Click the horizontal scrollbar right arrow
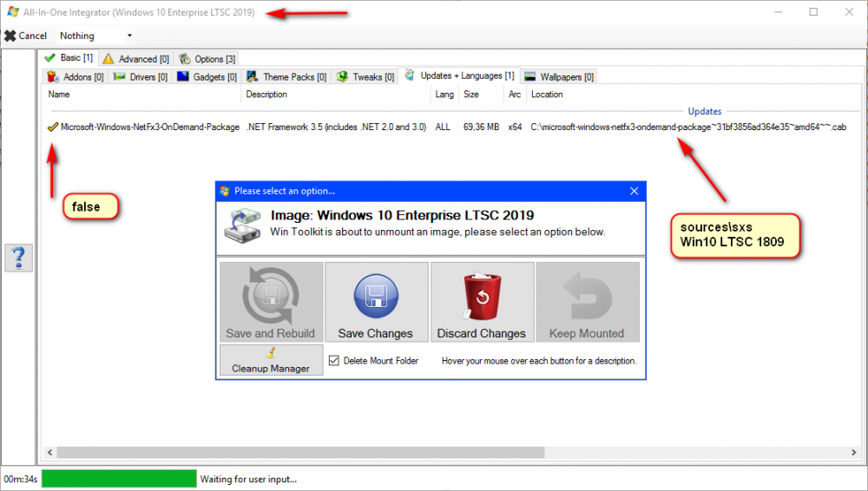The height and width of the screenshot is (491, 868). [x=853, y=453]
